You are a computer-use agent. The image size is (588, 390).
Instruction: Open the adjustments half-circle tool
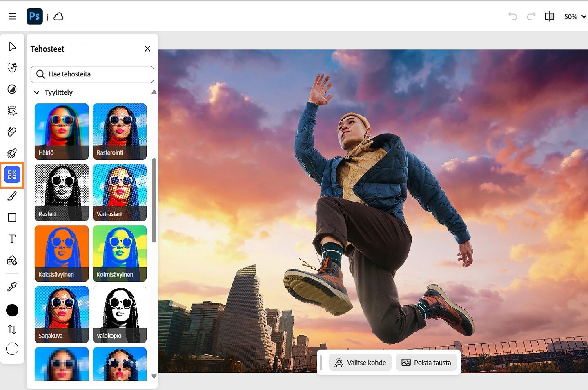(12, 89)
